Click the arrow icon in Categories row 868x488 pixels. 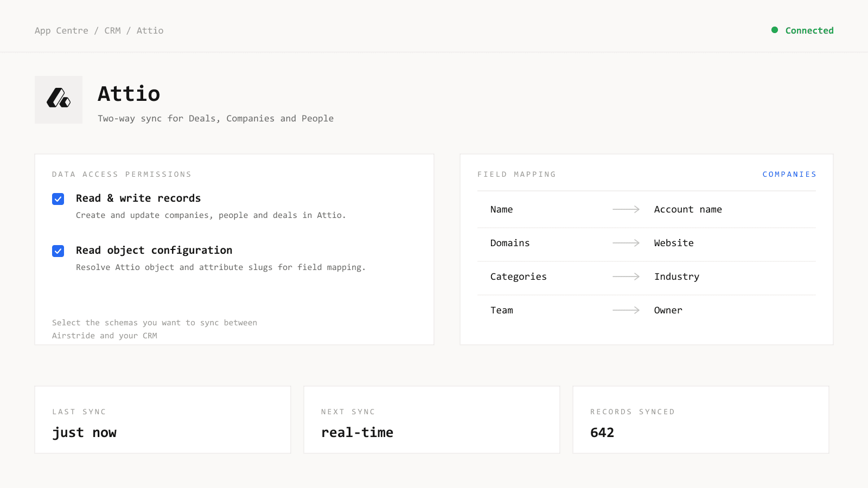coord(626,277)
